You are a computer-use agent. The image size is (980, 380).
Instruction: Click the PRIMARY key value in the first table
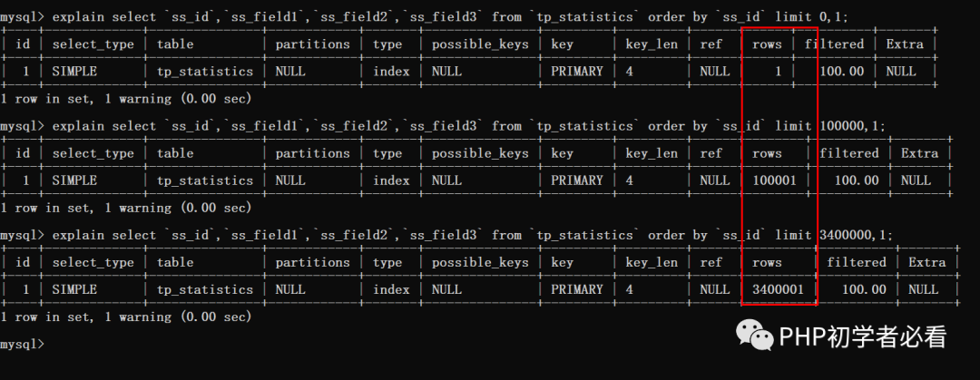click(x=576, y=72)
